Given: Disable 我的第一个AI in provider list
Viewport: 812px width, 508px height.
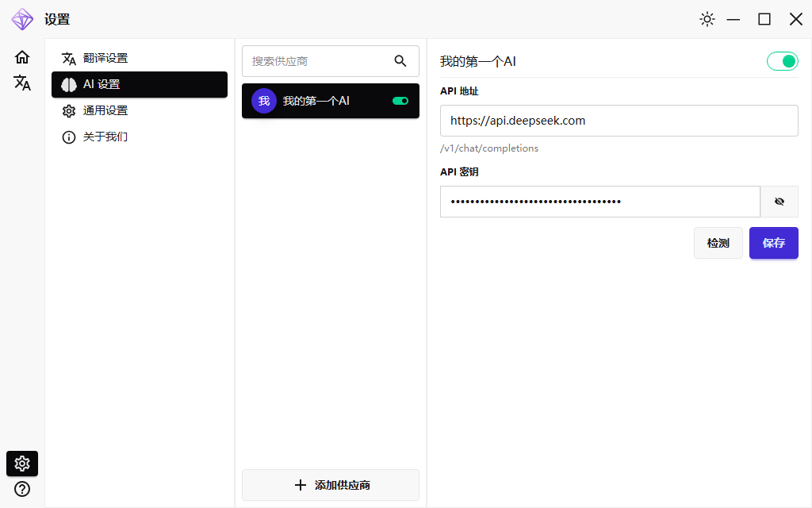Looking at the screenshot, I should (x=400, y=101).
